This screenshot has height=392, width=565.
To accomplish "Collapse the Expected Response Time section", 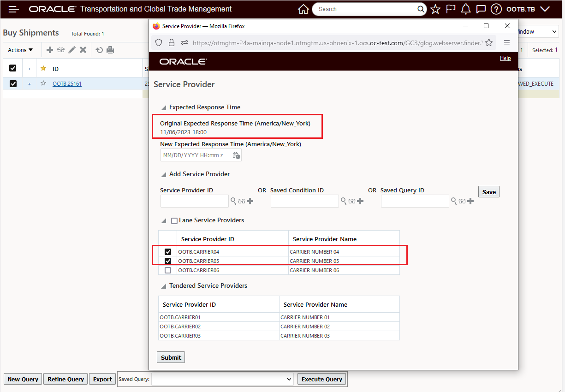I will click(163, 107).
